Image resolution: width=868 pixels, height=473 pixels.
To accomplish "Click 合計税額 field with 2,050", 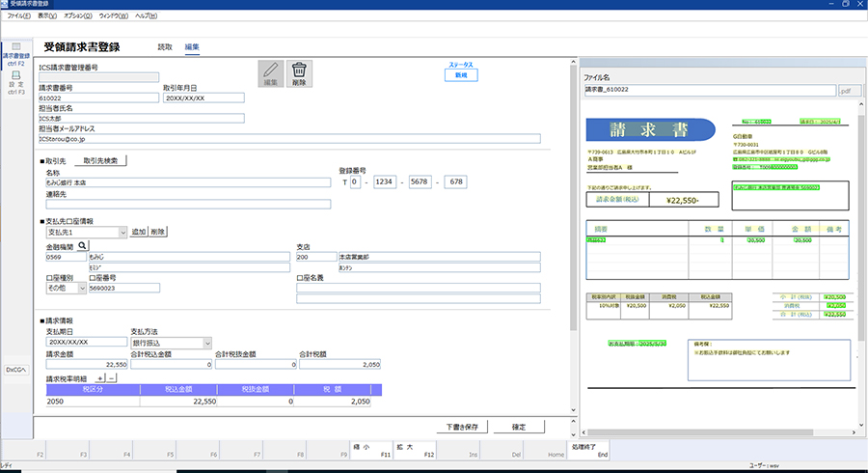I will tap(339, 365).
